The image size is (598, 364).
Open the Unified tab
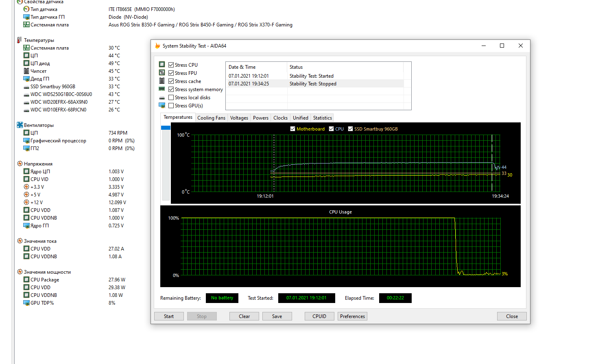click(x=301, y=118)
